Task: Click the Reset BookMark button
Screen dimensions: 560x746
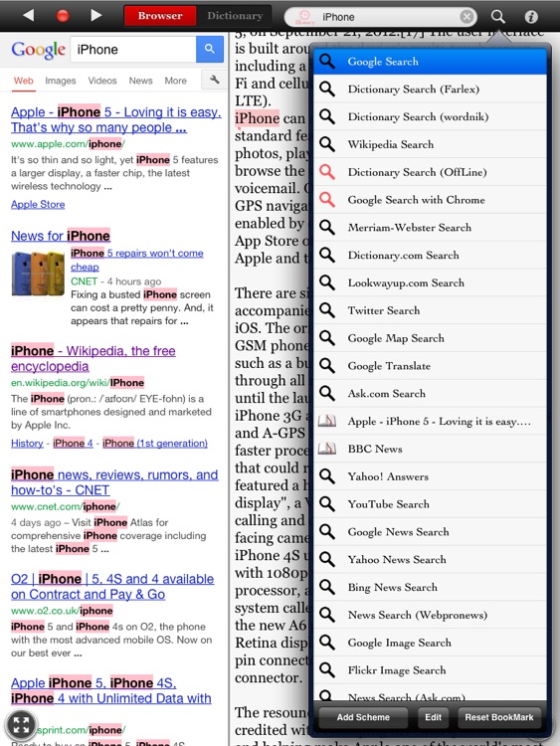Action: click(x=499, y=717)
